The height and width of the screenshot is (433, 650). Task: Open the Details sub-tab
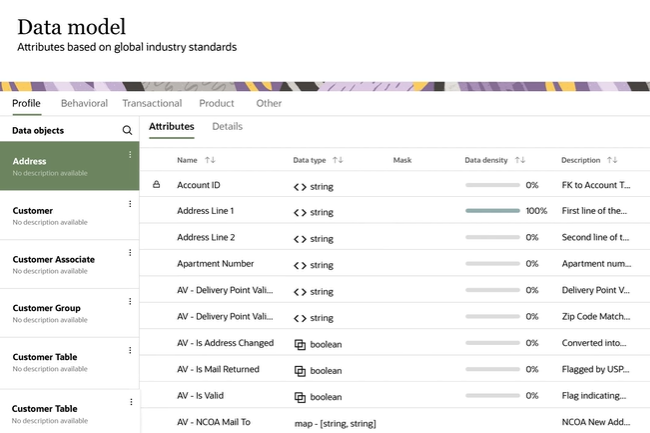click(227, 126)
